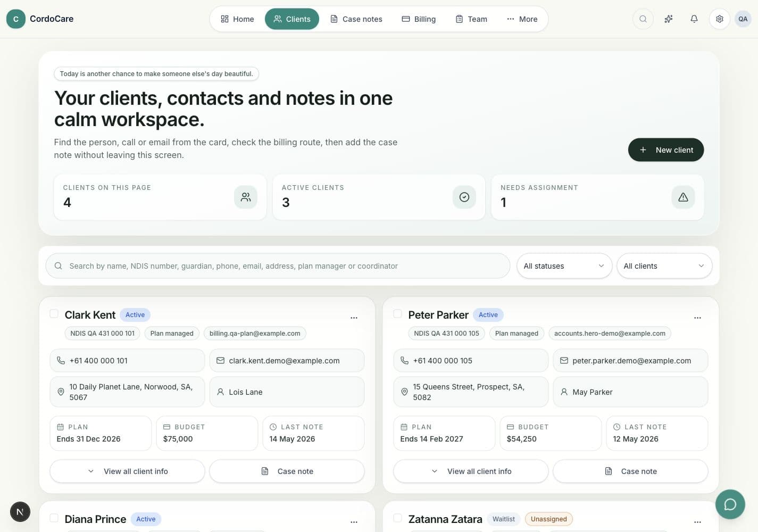Click the AI sparkles icon
This screenshot has height=532, width=758.
[x=669, y=19]
